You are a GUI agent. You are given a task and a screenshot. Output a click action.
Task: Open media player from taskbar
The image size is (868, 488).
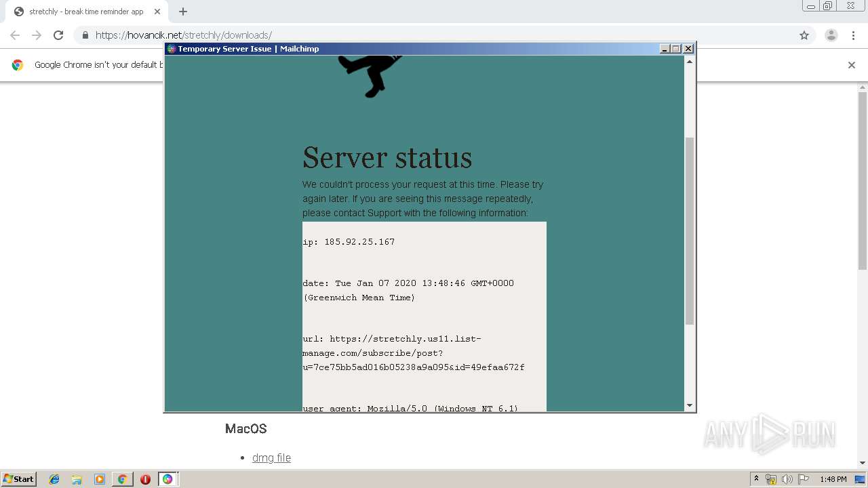click(100, 479)
